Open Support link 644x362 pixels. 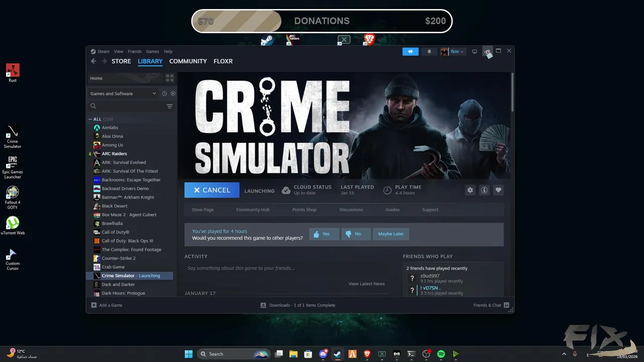coord(430,210)
